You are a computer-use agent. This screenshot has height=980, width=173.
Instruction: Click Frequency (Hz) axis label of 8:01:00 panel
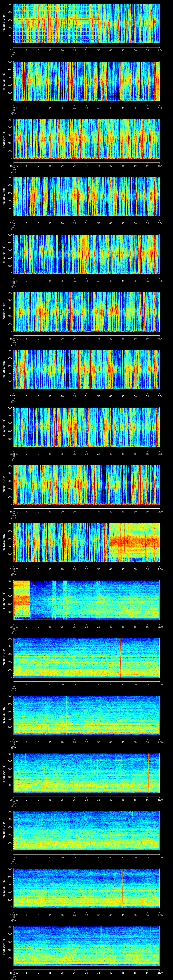pos(4,24)
